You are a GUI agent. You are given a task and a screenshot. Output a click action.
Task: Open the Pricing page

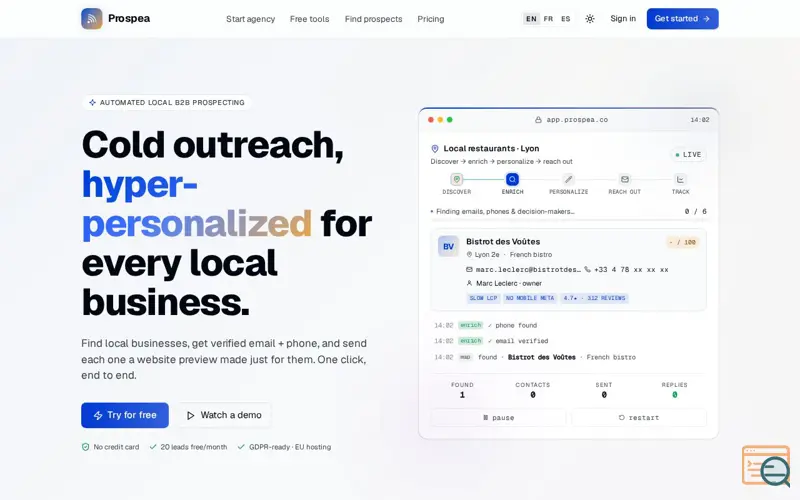tap(431, 19)
